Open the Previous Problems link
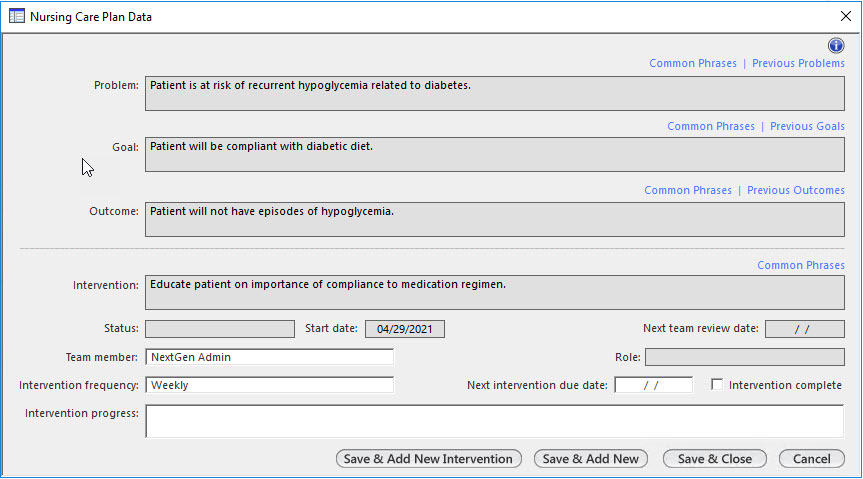Image resolution: width=863 pixels, height=479 pixels. tap(798, 63)
